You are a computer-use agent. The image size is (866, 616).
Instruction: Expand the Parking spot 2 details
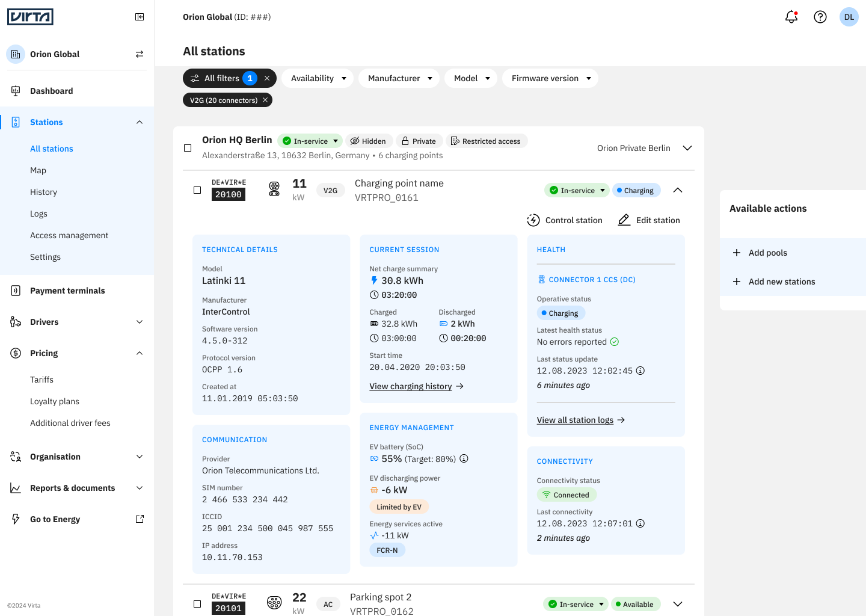click(678, 604)
